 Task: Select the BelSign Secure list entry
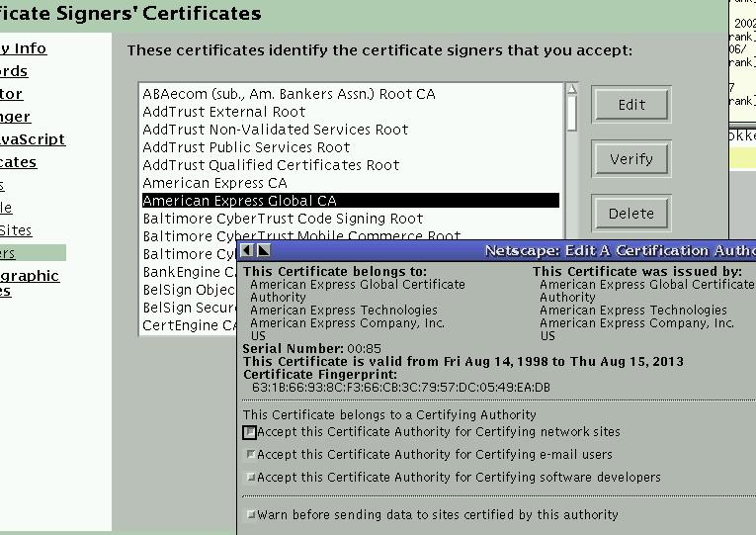189,308
